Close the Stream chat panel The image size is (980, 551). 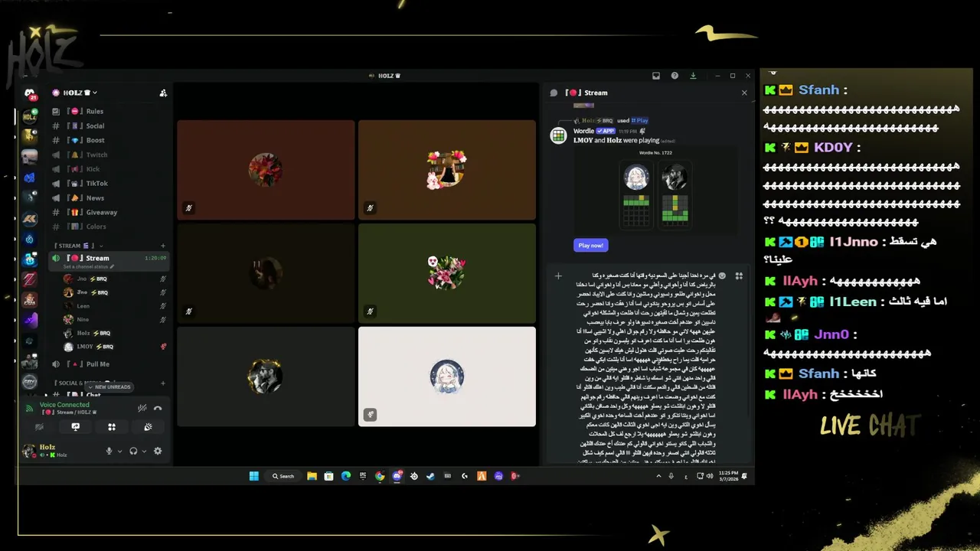pyautogui.click(x=744, y=93)
